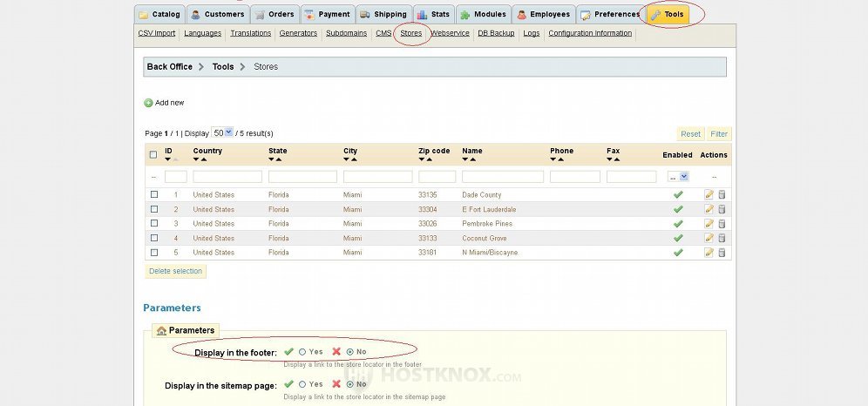Click into the Name filter field

tap(503, 177)
